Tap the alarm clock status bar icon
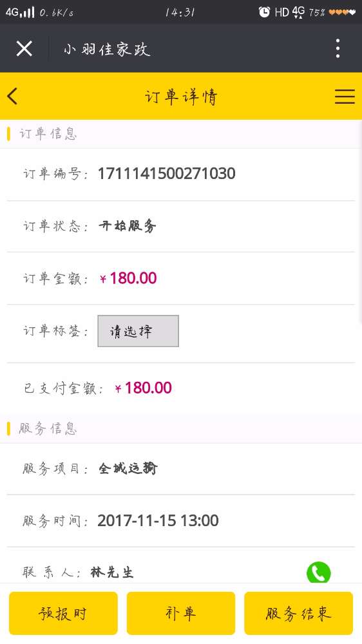 tap(264, 12)
